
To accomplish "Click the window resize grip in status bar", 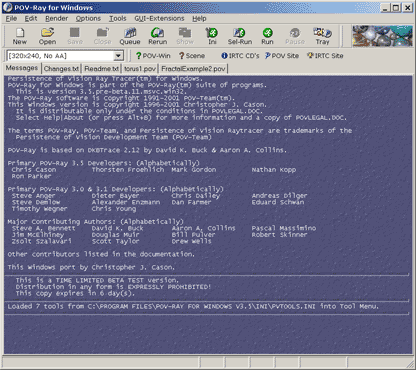I will [x=409, y=363].
